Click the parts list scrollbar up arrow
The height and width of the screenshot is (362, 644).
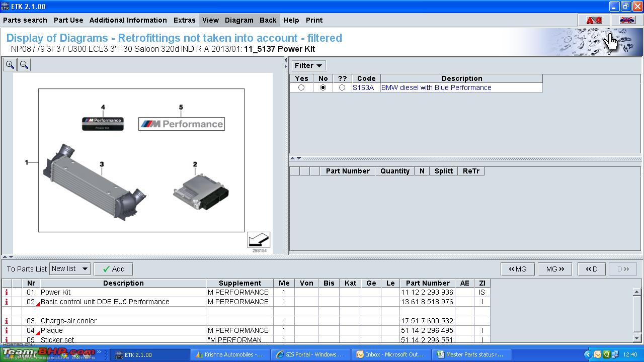(636, 292)
